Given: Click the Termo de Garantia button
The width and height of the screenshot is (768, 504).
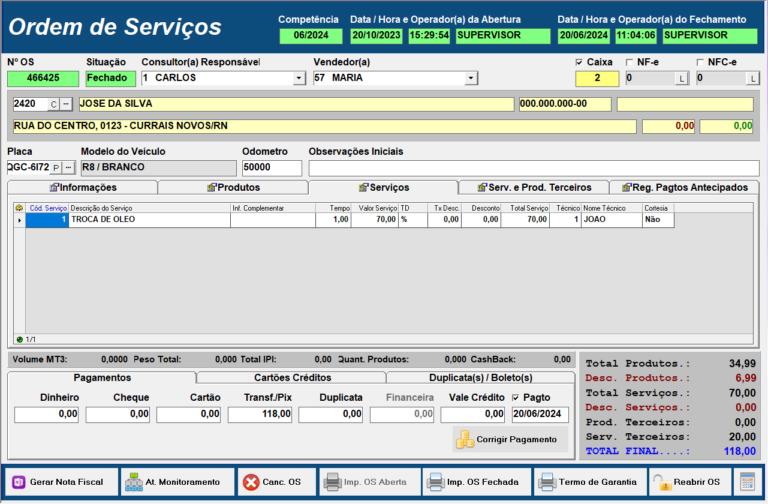Looking at the screenshot, I should 590,482.
